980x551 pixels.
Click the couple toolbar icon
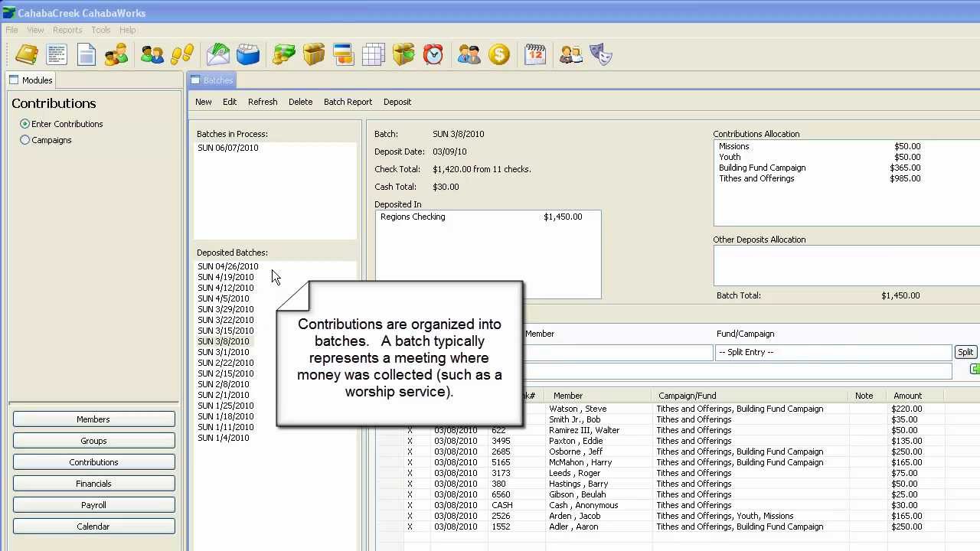(x=571, y=54)
